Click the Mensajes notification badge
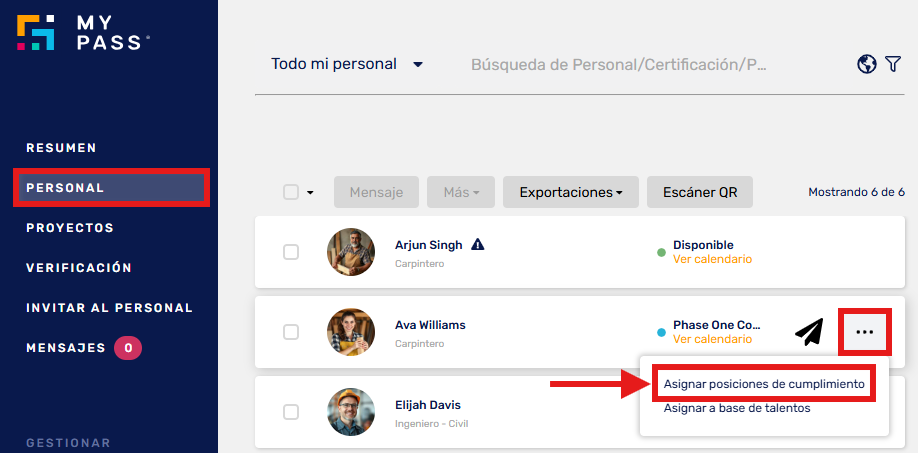Viewport: 918px width, 453px height. [x=128, y=348]
